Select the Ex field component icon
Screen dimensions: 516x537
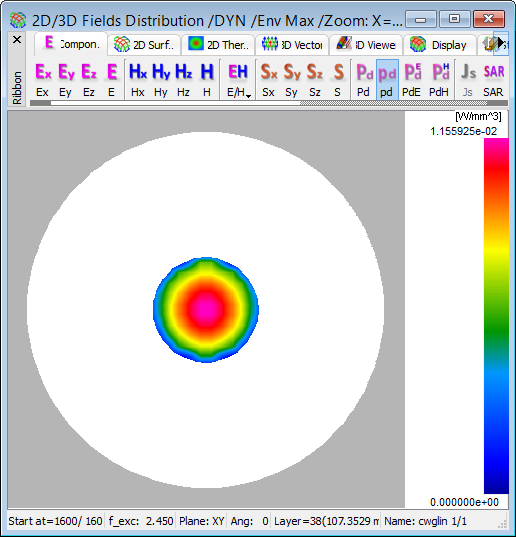[43, 79]
